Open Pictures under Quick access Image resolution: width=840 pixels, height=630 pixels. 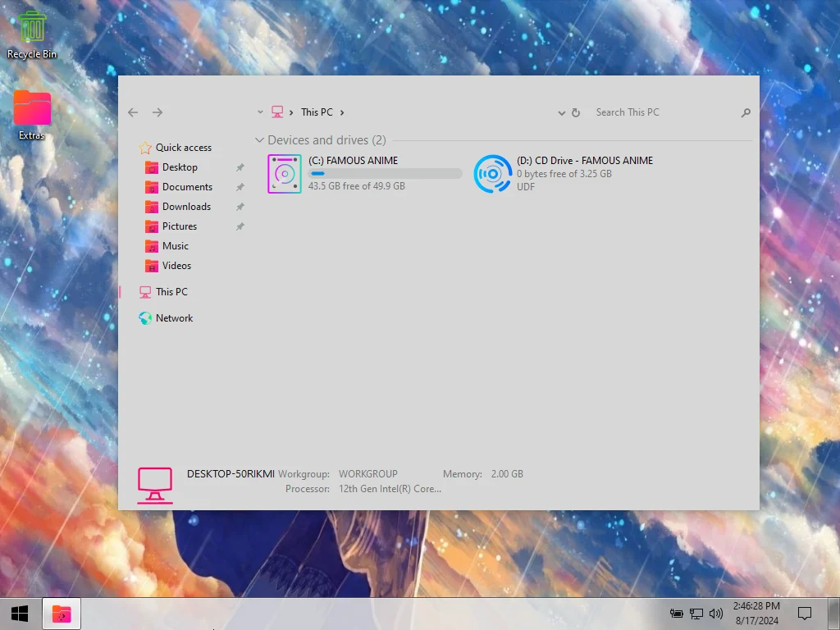pyautogui.click(x=180, y=226)
